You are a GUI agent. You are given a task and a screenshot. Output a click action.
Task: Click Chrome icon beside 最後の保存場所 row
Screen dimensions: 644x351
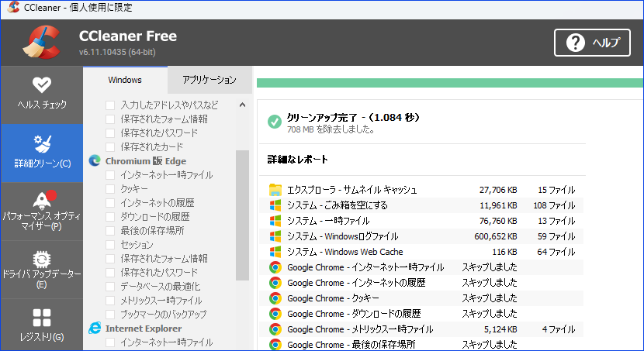click(x=275, y=345)
